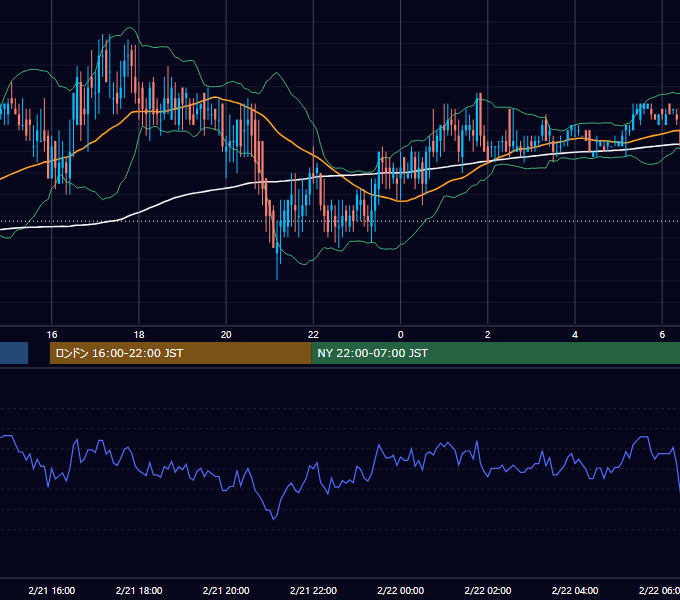Click the 2/22 04:00 date label

(x=575, y=590)
